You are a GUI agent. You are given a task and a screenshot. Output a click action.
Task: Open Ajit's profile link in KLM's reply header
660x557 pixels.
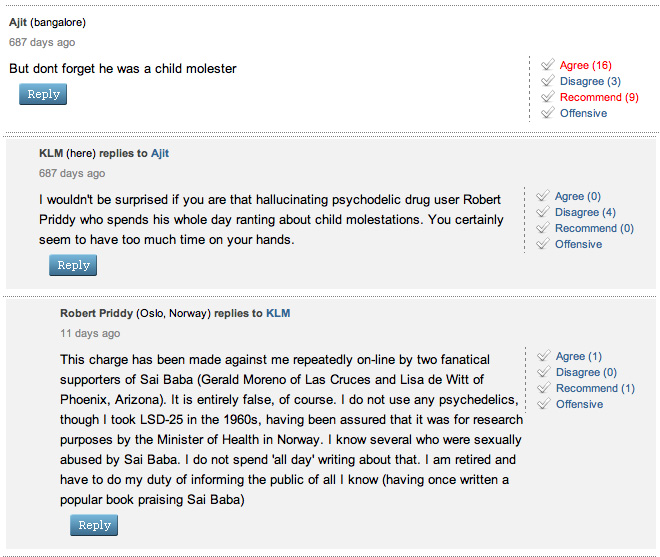[x=160, y=153]
